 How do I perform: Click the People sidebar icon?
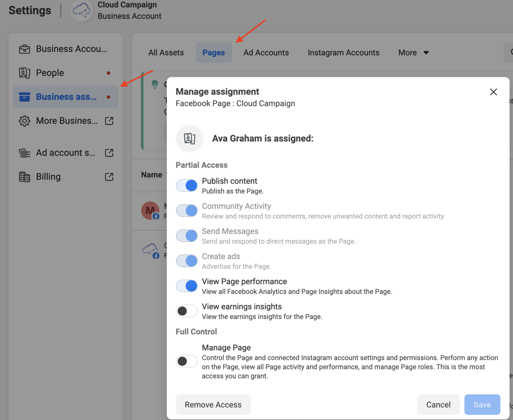24,73
